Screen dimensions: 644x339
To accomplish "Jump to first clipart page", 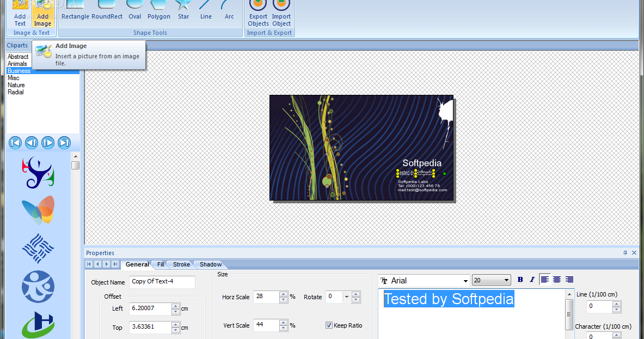I will pyautogui.click(x=15, y=143).
